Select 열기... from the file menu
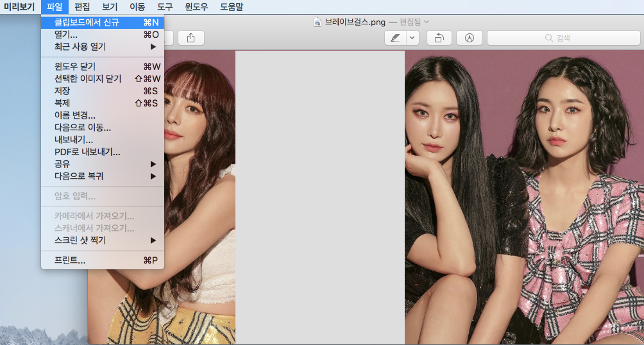 coord(103,35)
